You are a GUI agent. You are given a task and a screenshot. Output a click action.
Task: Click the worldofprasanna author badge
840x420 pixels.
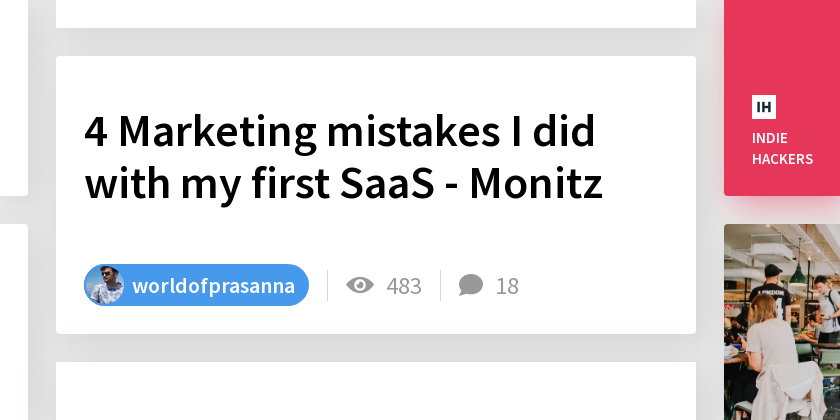click(197, 285)
